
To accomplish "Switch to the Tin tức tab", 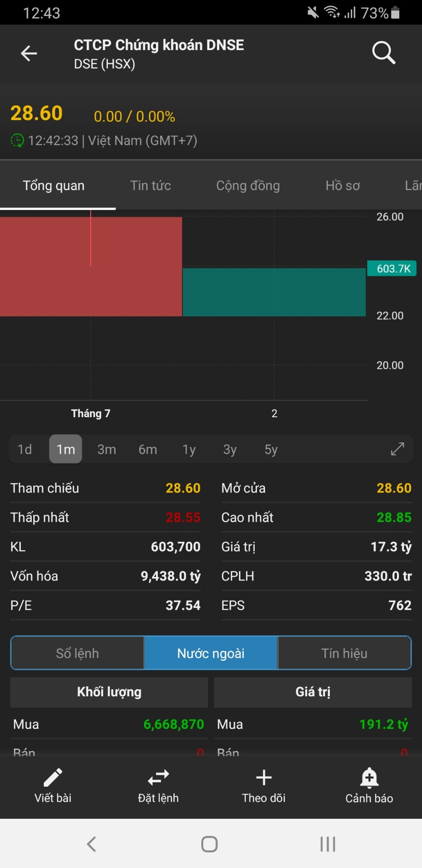I will pyautogui.click(x=150, y=185).
